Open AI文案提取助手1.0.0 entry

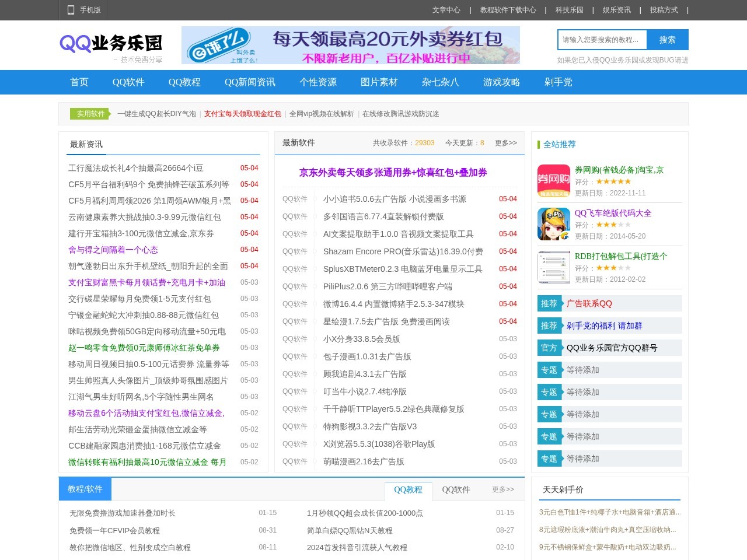[x=399, y=234]
